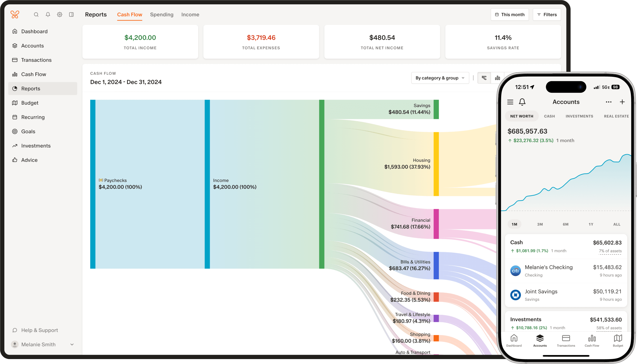637x364 pixels.
Task: Open the This month date selector
Action: [x=510, y=14]
